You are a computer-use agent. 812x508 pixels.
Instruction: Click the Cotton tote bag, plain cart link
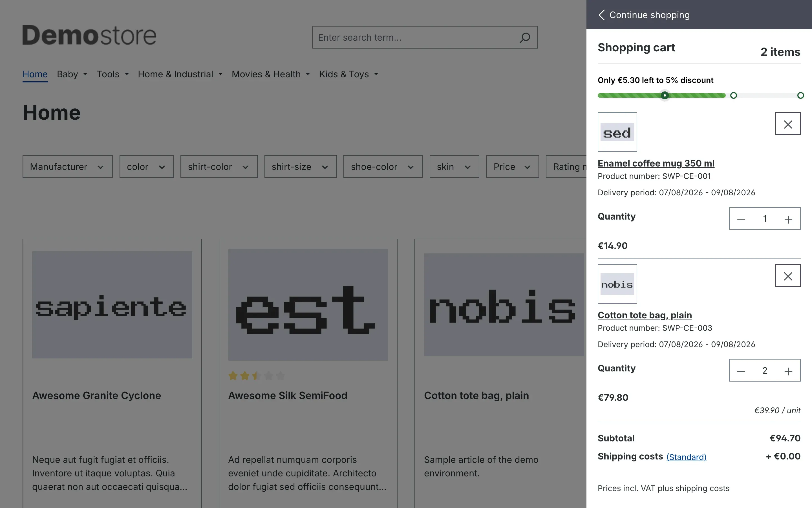click(645, 315)
